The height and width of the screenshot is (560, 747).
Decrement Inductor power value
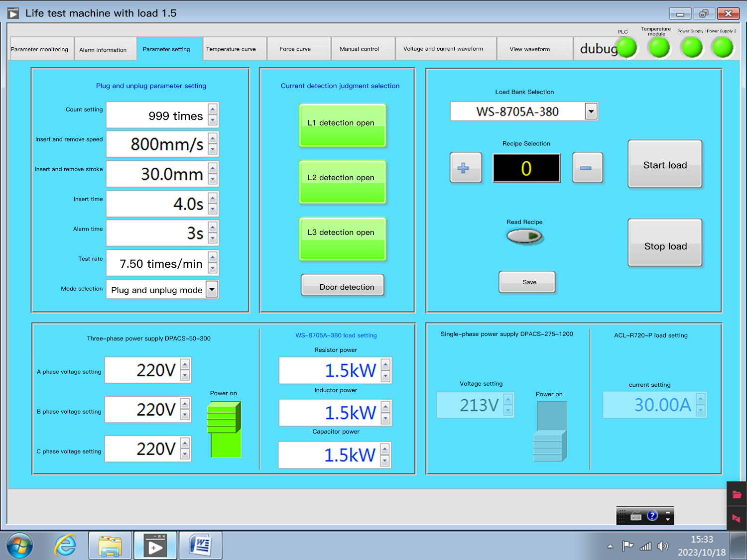[x=385, y=418]
